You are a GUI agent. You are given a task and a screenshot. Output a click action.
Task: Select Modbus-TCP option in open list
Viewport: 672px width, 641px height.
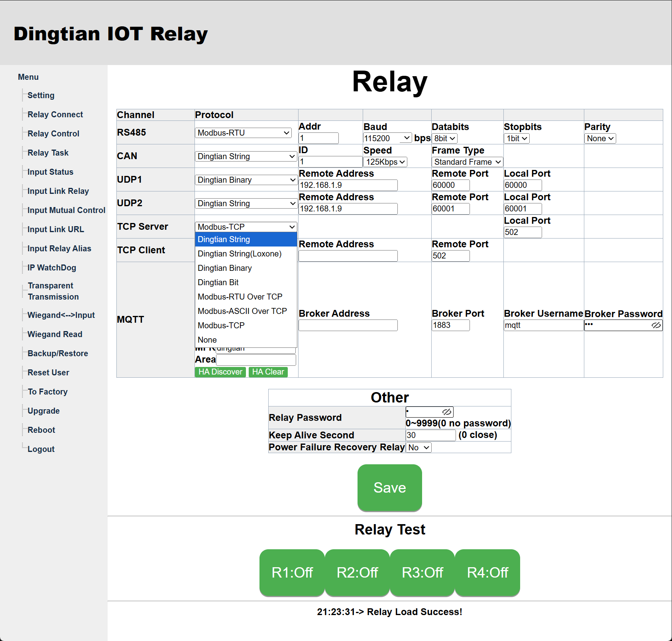pyautogui.click(x=246, y=325)
